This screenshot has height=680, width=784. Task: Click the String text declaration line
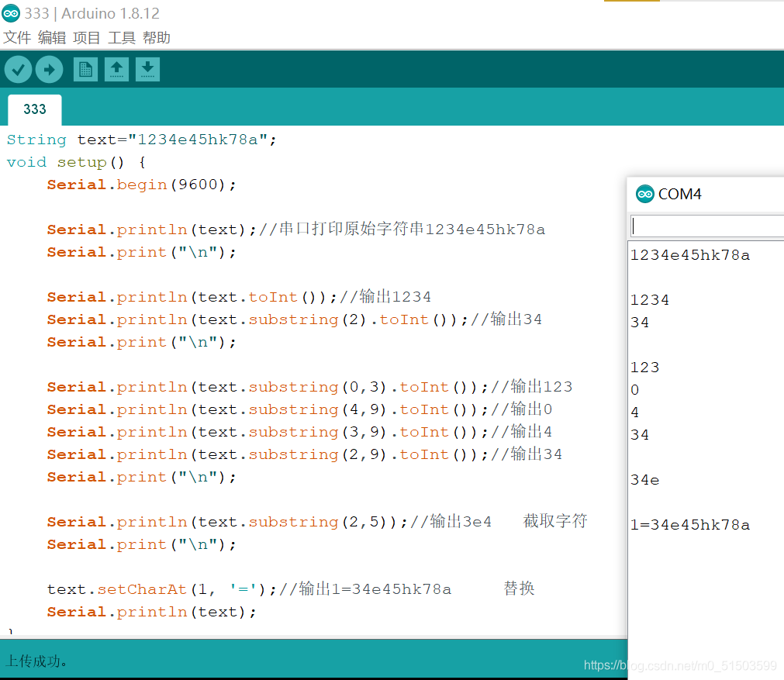[x=141, y=140]
